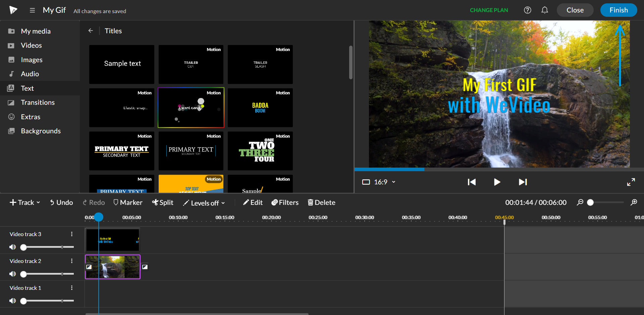Click the CHANGE PLAN link
The height and width of the screenshot is (315, 644).
coord(489,10)
